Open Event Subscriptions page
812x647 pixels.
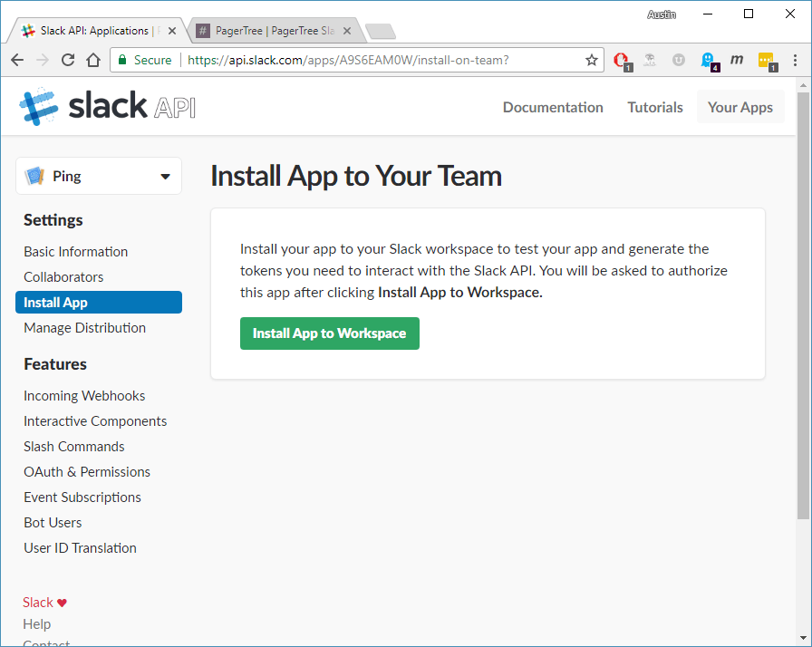coord(82,497)
